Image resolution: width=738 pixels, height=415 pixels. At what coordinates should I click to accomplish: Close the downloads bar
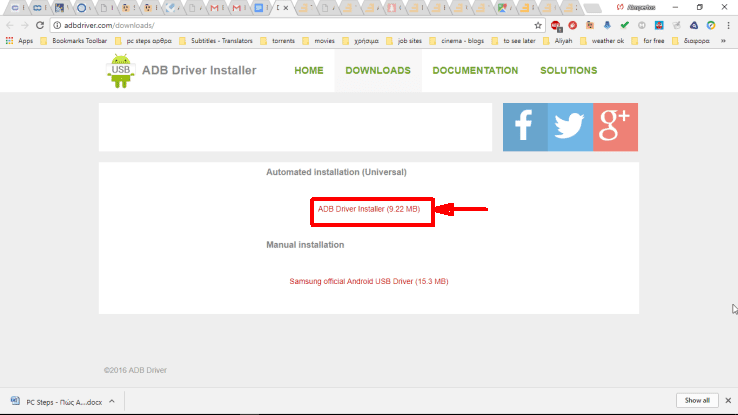coord(728,400)
